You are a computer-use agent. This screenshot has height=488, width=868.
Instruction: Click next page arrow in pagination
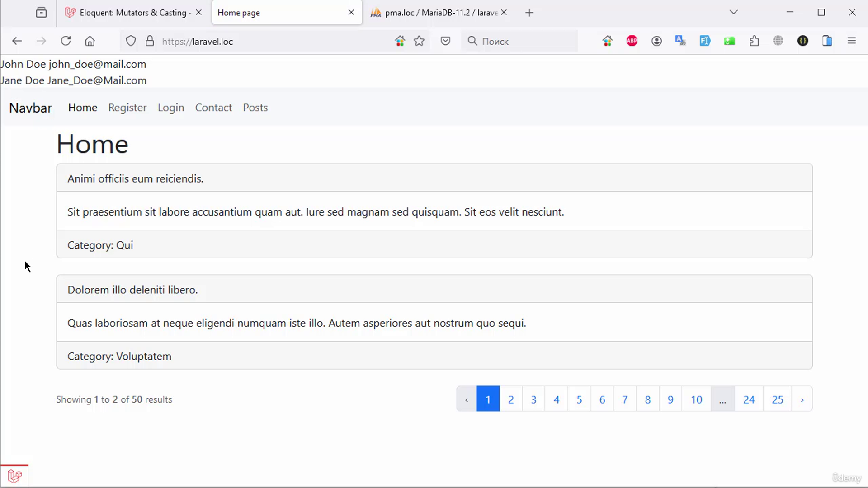(802, 399)
